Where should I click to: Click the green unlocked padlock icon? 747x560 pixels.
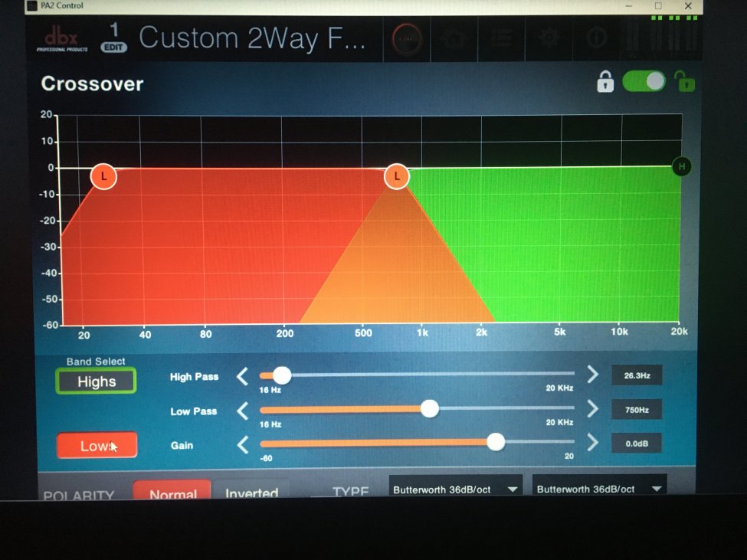(x=684, y=81)
